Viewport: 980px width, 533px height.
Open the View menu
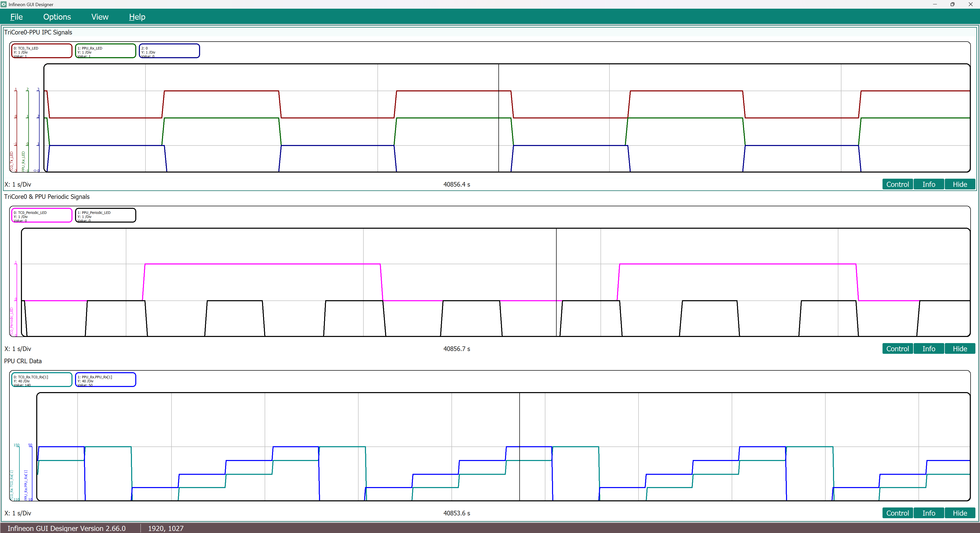tap(100, 17)
